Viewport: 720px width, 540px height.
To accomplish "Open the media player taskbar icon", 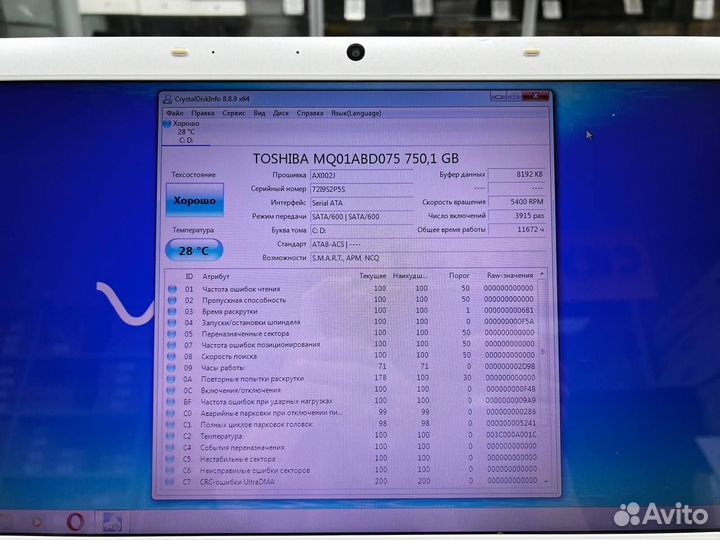I will tap(38, 522).
